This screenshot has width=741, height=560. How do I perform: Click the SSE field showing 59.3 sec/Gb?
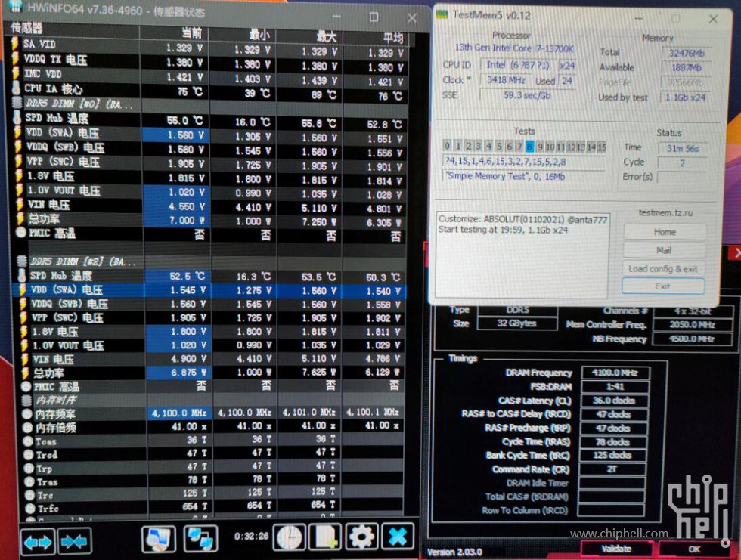tap(527, 95)
